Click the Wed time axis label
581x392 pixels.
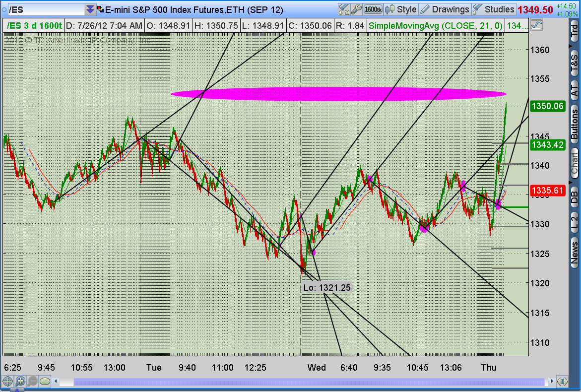(x=317, y=368)
